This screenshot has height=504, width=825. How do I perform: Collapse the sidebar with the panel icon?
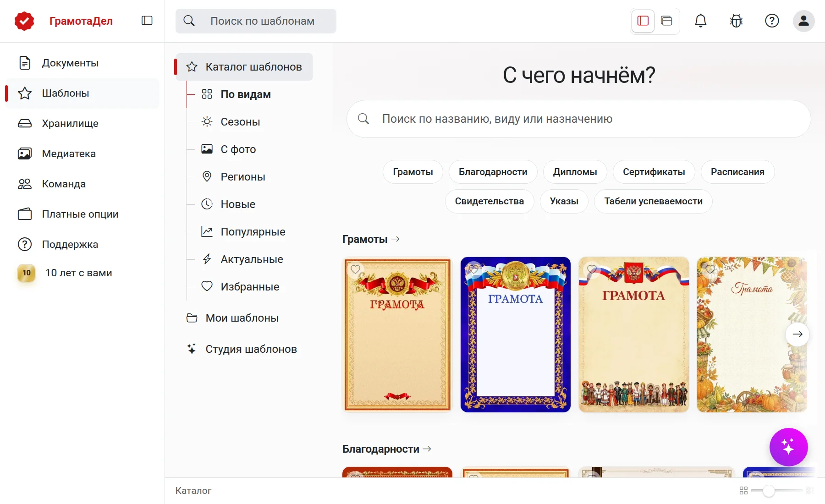point(147,21)
